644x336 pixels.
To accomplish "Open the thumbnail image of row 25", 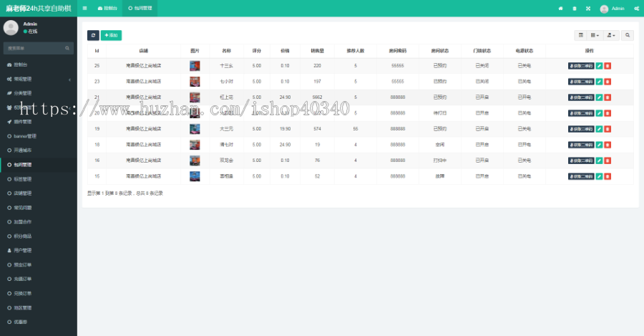I will point(195,66).
